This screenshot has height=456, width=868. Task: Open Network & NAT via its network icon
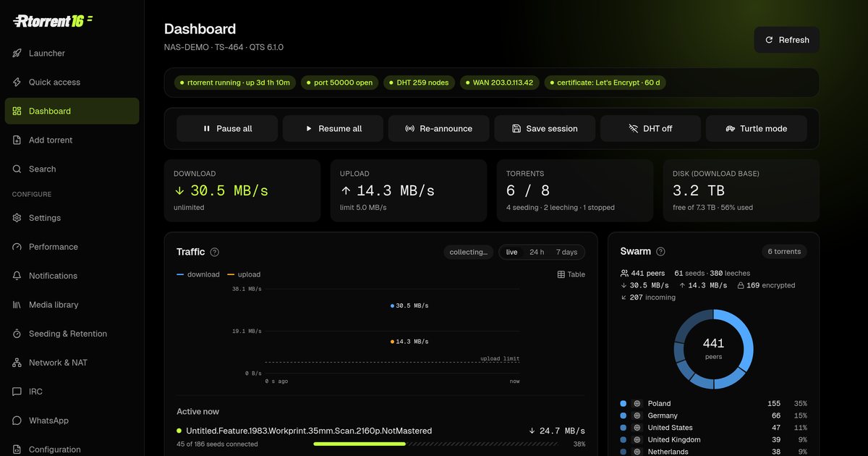pos(17,363)
